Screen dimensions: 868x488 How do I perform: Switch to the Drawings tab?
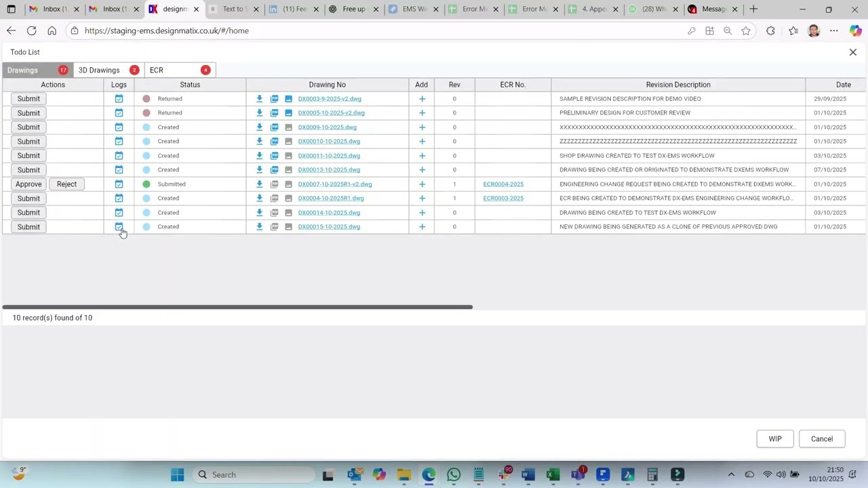(x=38, y=70)
